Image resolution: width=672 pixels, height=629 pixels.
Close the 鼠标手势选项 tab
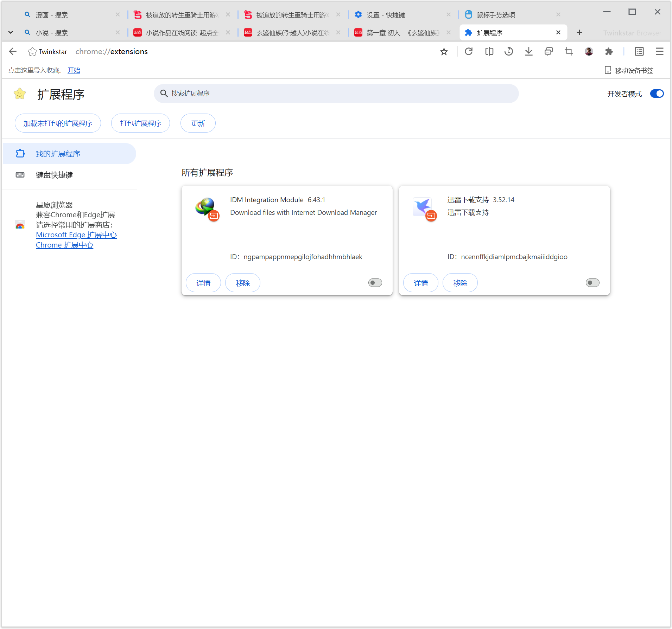pos(558,15)
